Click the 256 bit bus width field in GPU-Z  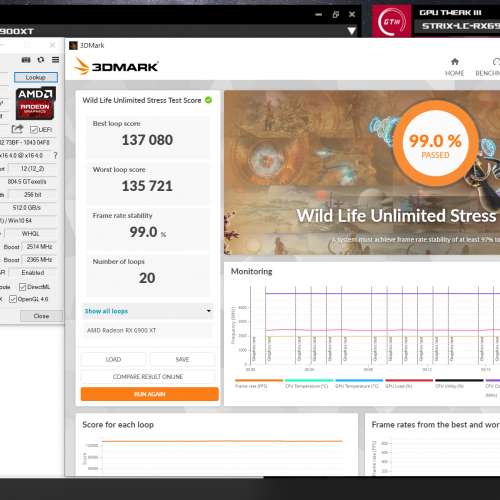point(32,195)
